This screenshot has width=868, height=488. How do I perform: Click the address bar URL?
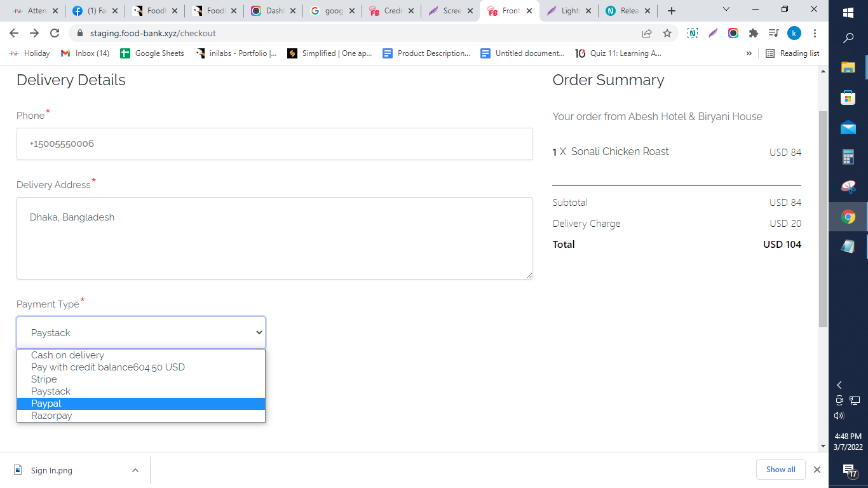tap(153, 33)
